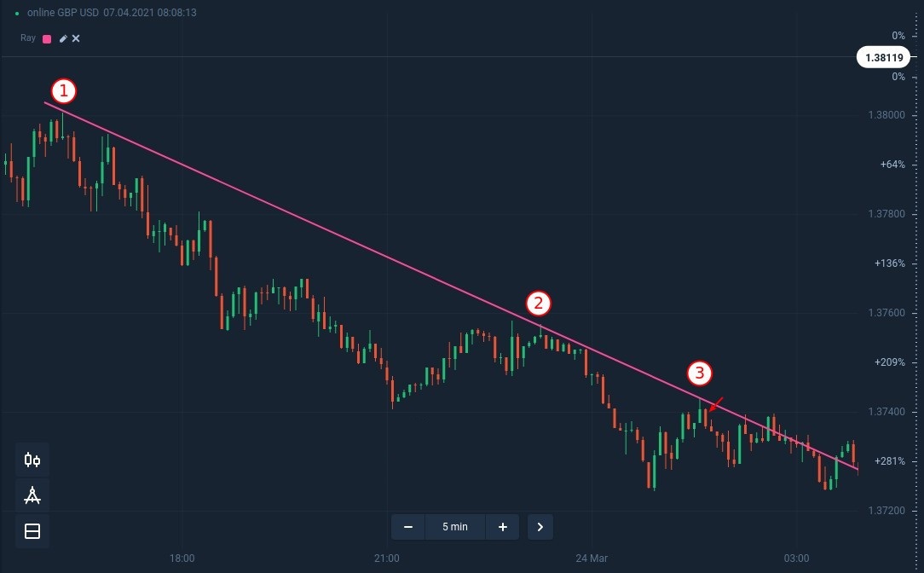This screenshot has height=573, width=924.
Task: Select the numbered marker 1 on chart
Action: pyautogui.click(x=64, y=90)
